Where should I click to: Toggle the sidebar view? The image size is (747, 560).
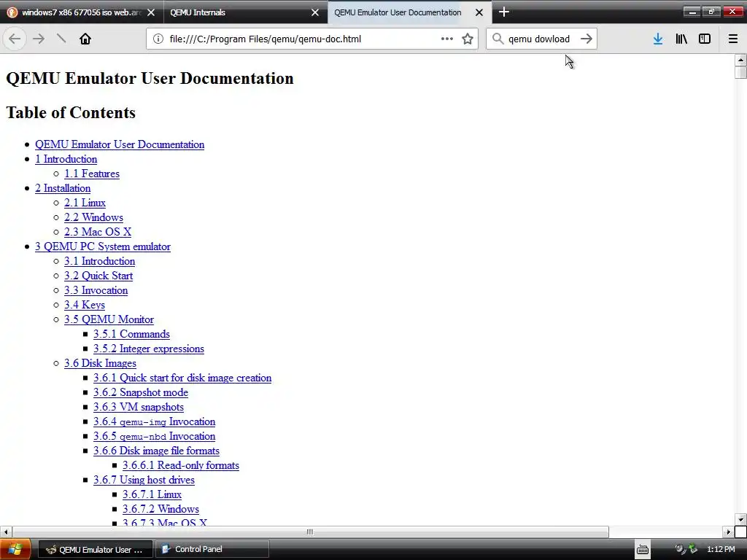pyautogui.click(x=705, y=39)
